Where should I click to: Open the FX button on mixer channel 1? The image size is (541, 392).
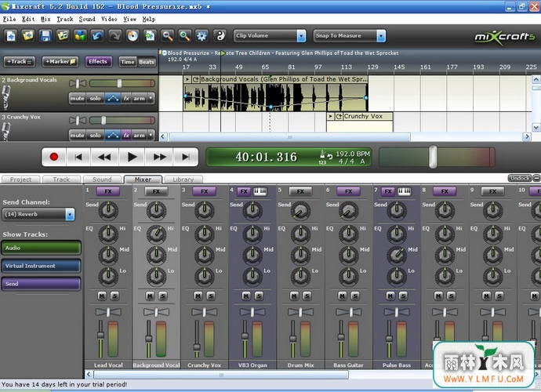tap(108, 191)
